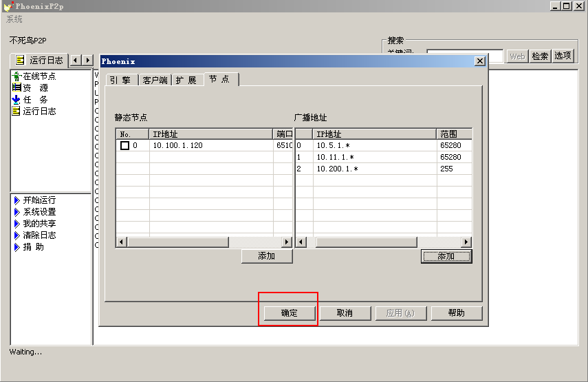Click the 在线节点 online nodes icon
This screenshot has width=588, height=382.
(16, 76)
